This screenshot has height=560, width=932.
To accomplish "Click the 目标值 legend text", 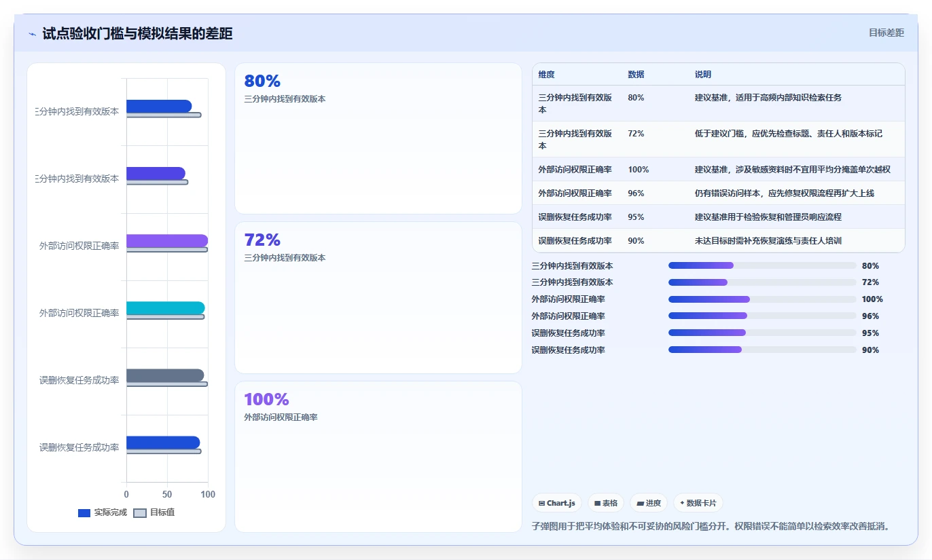I will pyautogui.click(x=162, y=512).
